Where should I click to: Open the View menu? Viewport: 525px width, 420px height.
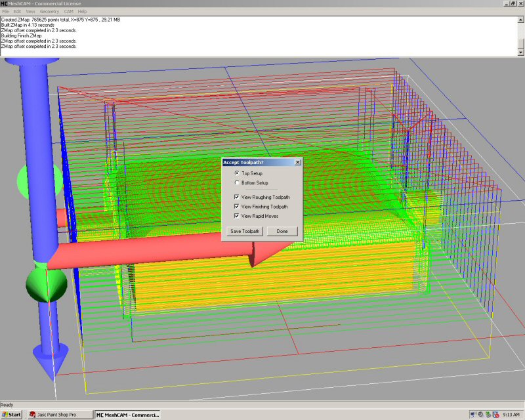pyautogui.click(x=30, y=12)
